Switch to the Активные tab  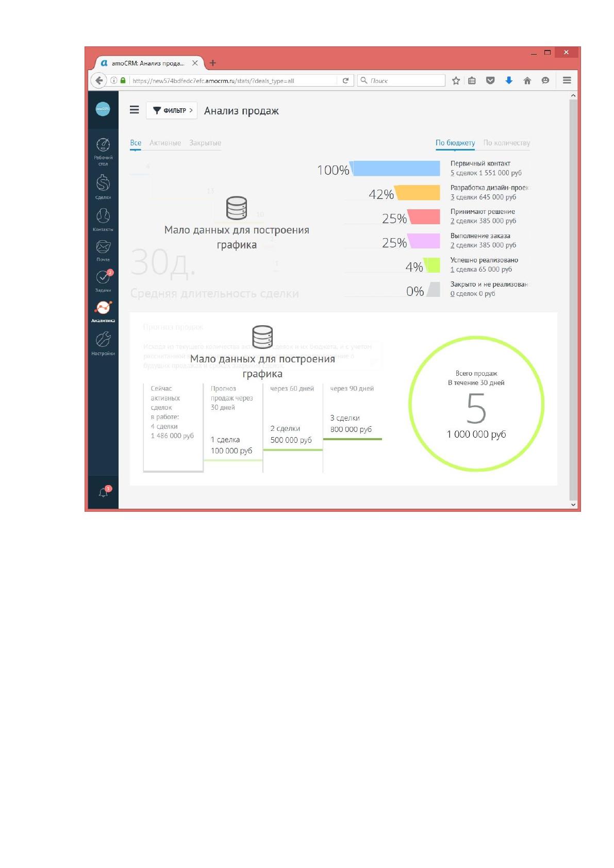tap(165, 143)
